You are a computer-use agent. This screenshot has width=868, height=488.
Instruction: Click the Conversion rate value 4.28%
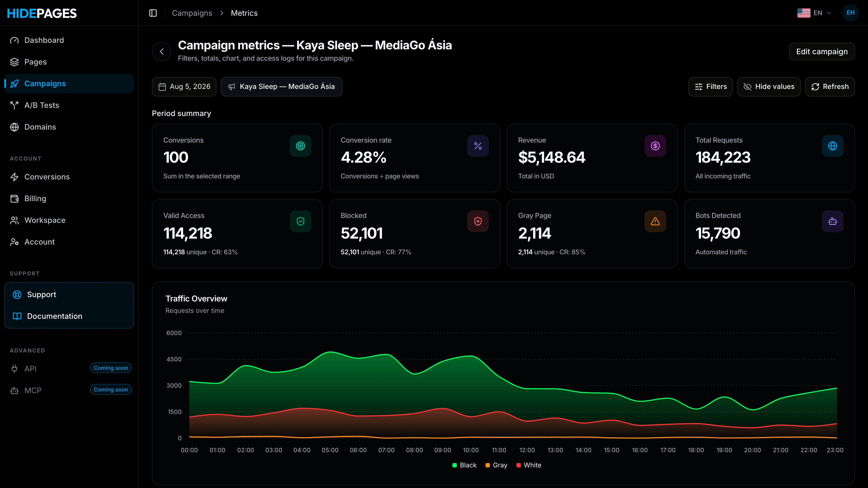363,158
